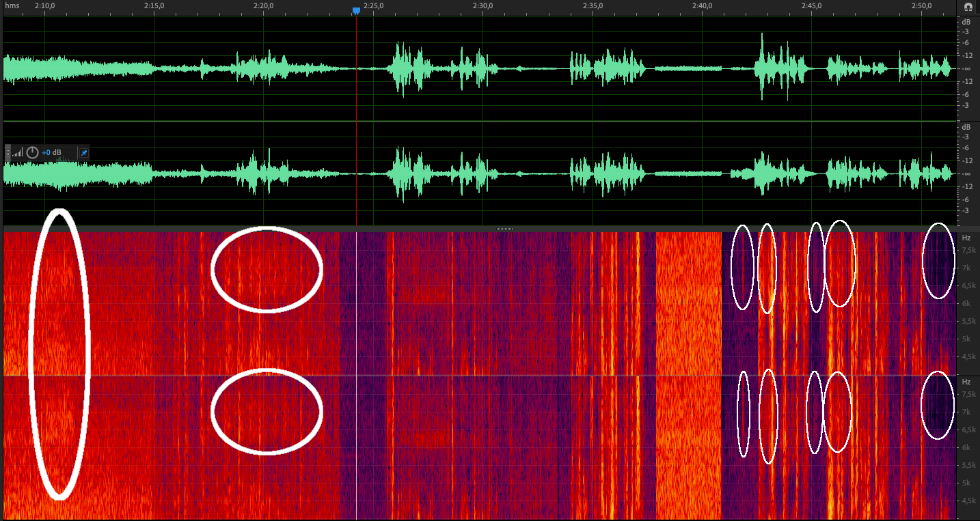The width and height of the screenshot is (980, 521).
Task: Grab the HUD's dotted grip handle
Action: pyautogui.click(x=8, y=152)
